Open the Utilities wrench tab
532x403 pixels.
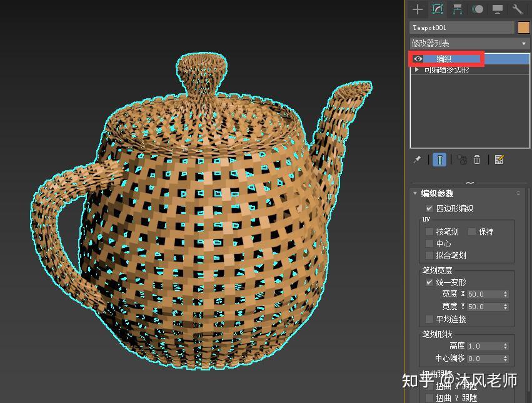coord(517,9)
